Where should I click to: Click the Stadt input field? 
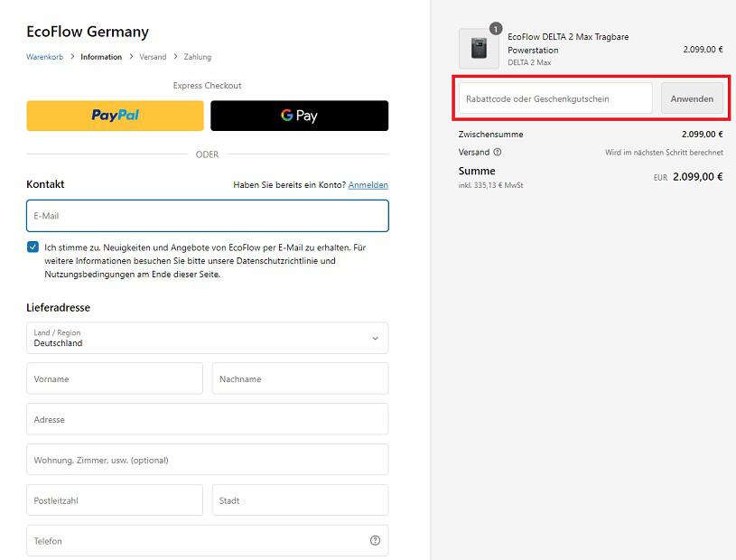[300, 499]
